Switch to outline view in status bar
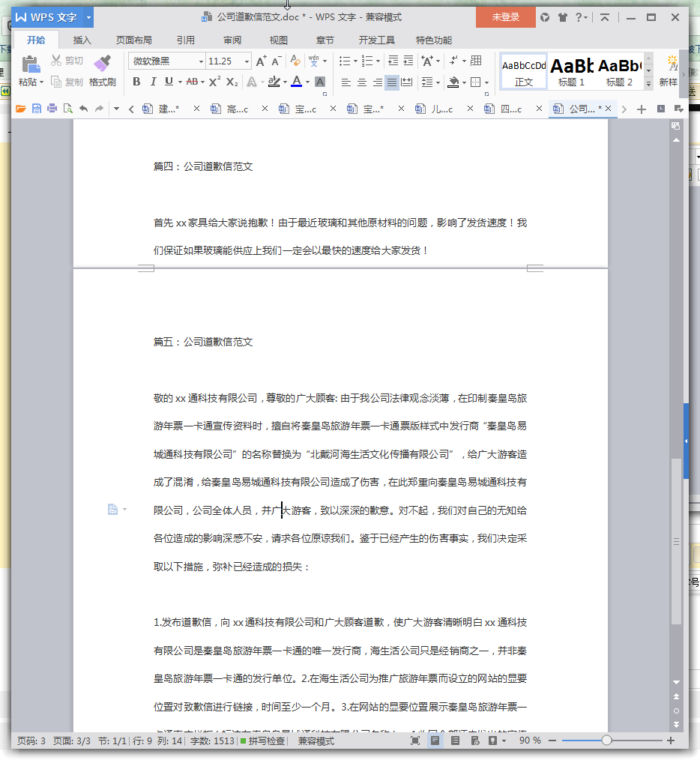 pos(455,740)
